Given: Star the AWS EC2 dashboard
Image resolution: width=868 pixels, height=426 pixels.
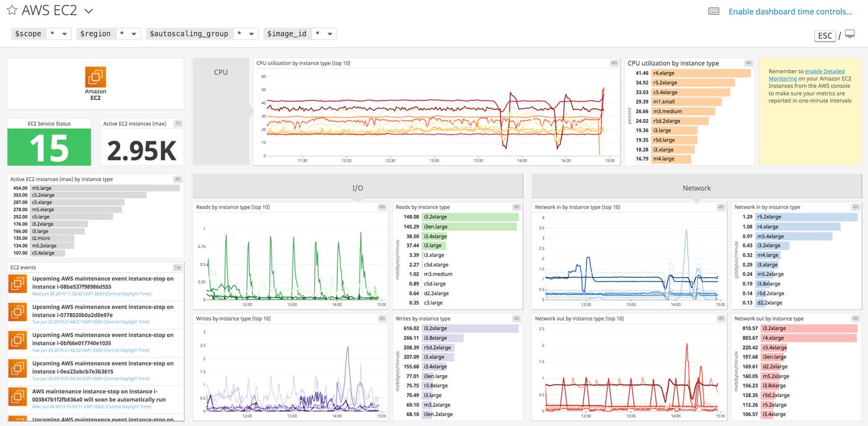Looking at the screenshot, I should click(x=11, y=10).
